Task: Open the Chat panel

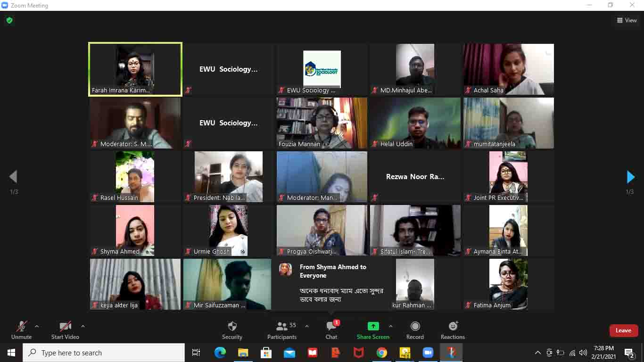Action: pyautogui.click(x=331, y=326)
